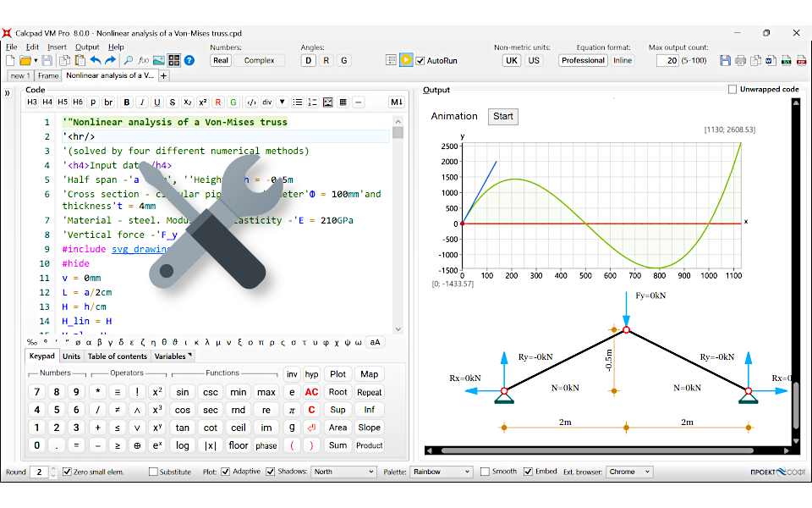Image resolution: width=812 pixels, height=508 pixels.
Task: Switch to the Table of contents tab
Action: [118, 356]
